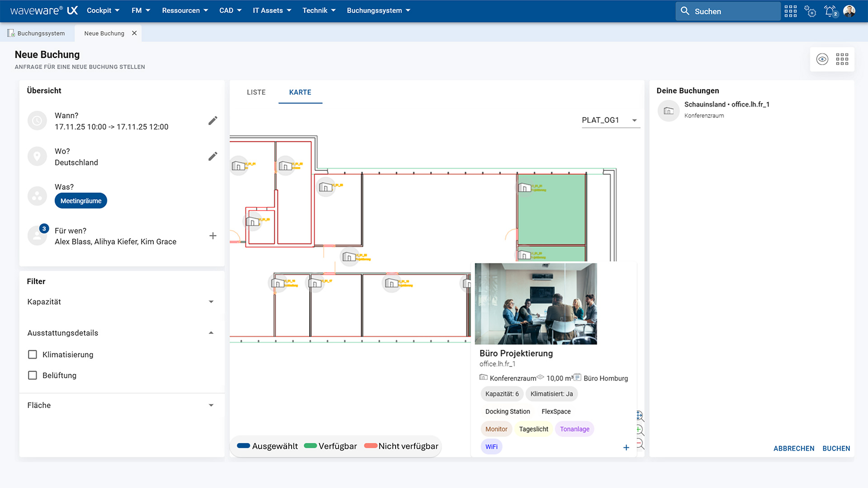
Task: Collapse the Ausstattungsdetails section
Action: (211, 333)
